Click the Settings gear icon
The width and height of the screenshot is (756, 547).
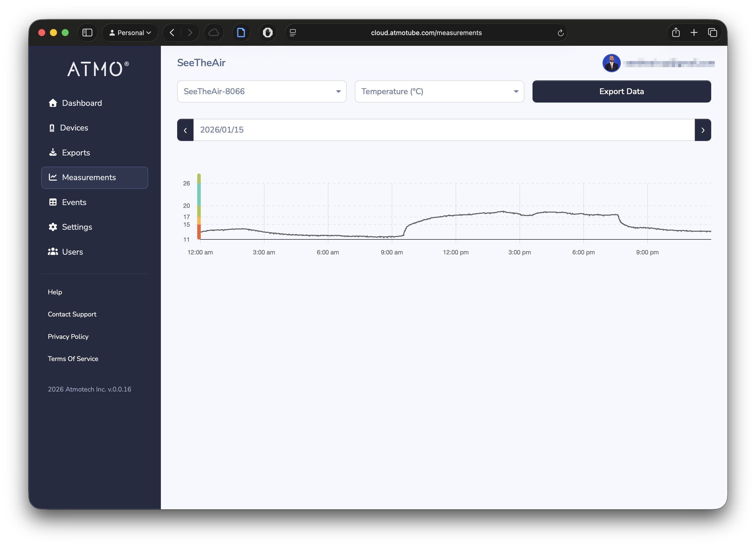pyautogui.click(x=53, y=227)
